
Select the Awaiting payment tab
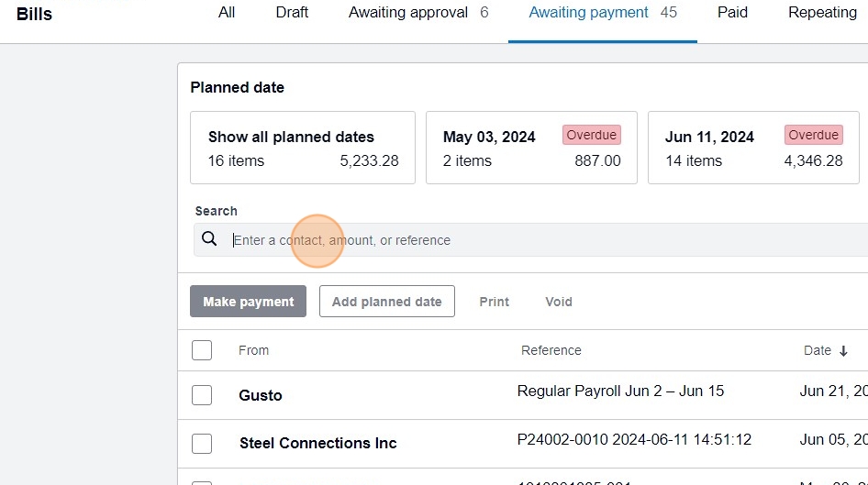coord(603,13)
